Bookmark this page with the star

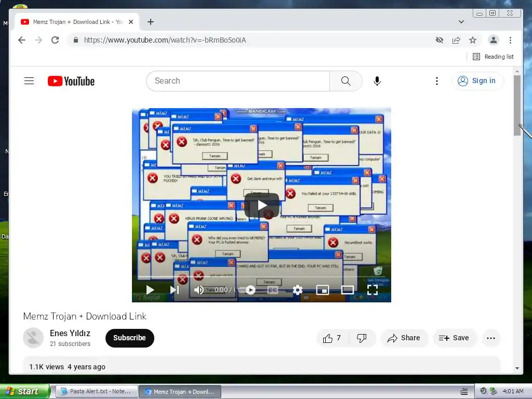point(473,40)
